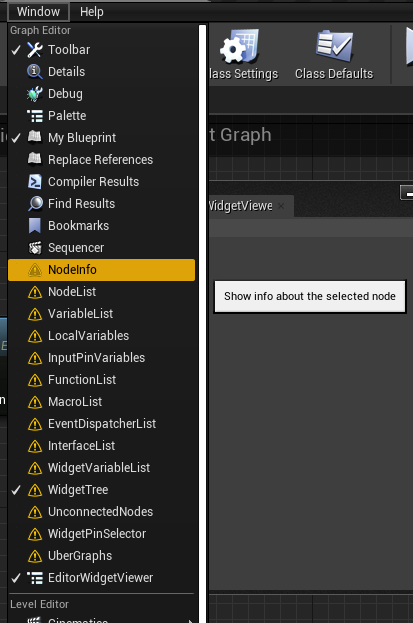Select NodeInfo menu entry
Viewport: 413px width, 623px height.
click(101, 270)
